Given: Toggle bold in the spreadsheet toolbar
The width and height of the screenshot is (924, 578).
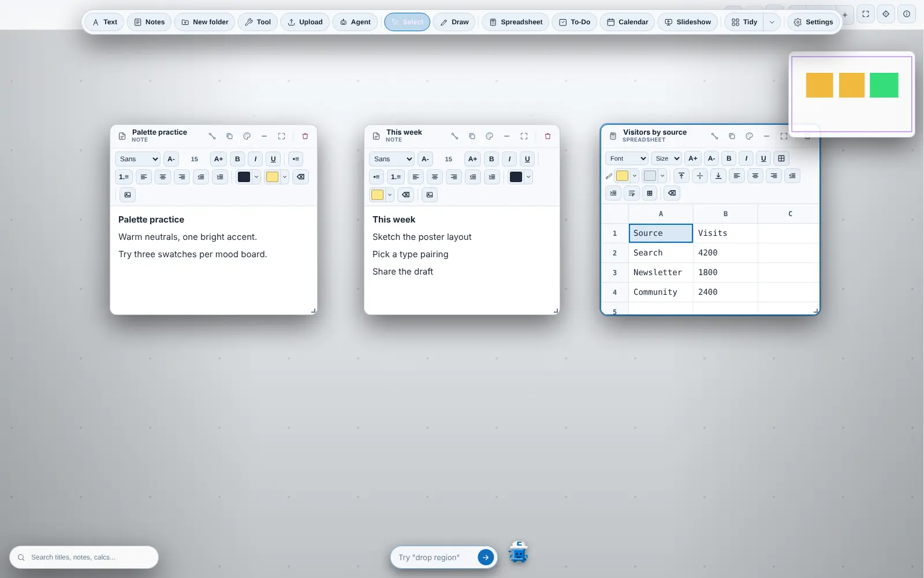Looking at the screenshot, I should tap(729, 158).
